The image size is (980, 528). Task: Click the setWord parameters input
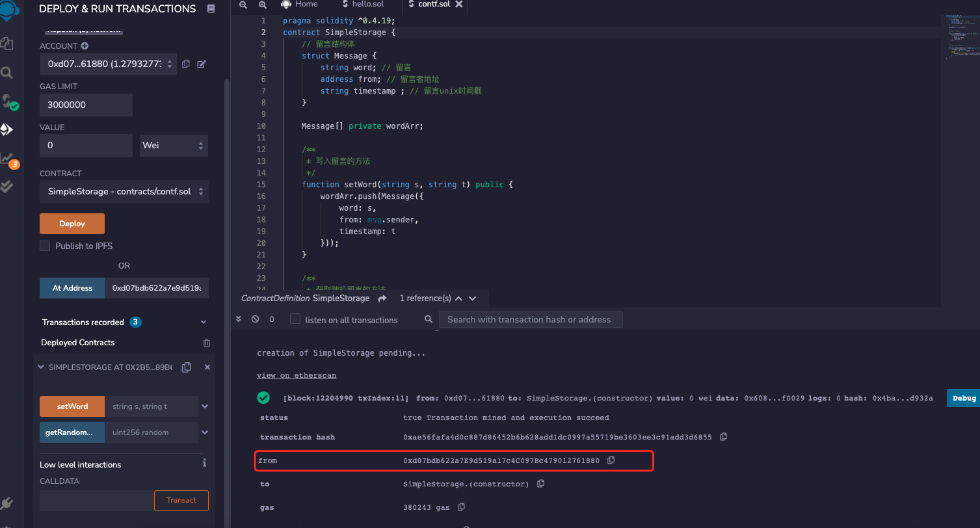point(152,406)
